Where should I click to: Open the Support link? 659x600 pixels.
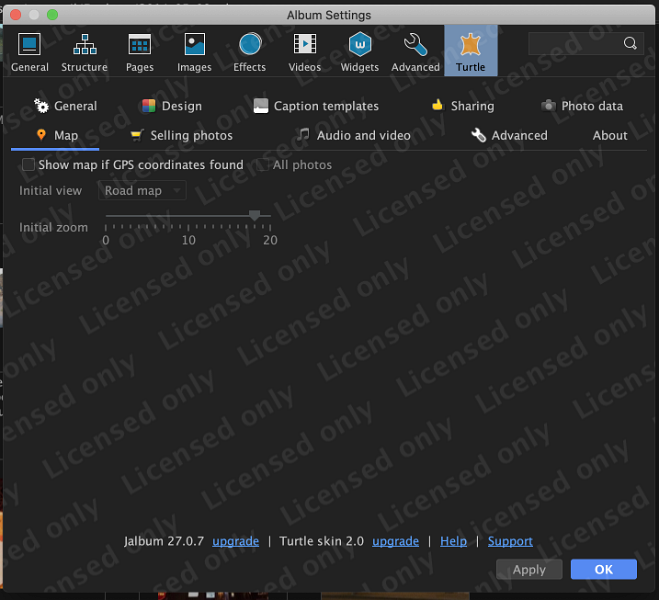[x=510, y=541]
